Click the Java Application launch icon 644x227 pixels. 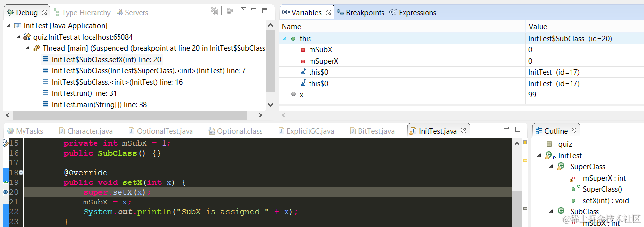18,26
